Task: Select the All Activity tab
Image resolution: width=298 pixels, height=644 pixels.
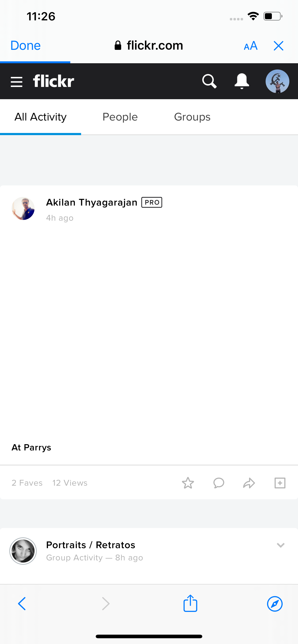Action: (41, 117)
